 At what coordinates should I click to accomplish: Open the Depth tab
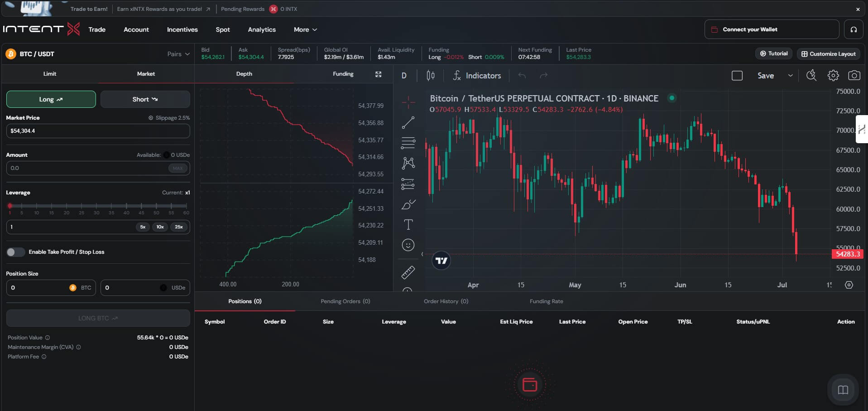(244, 74)
